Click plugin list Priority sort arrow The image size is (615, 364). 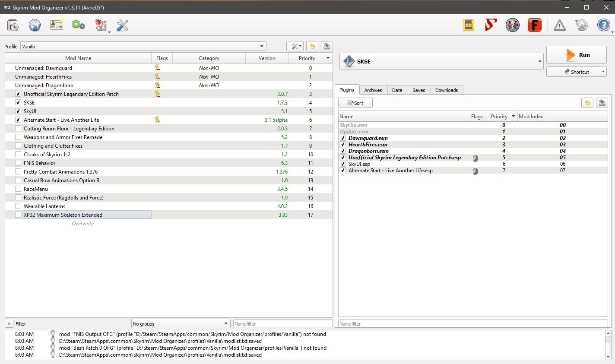(x=513, y=116)
